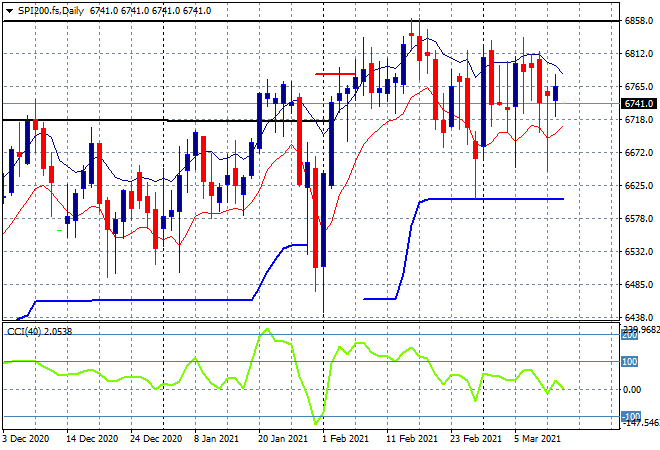660x450 pixels.
Task: Click the 11 Feb 2021 date label
Action: coord(412,439)
